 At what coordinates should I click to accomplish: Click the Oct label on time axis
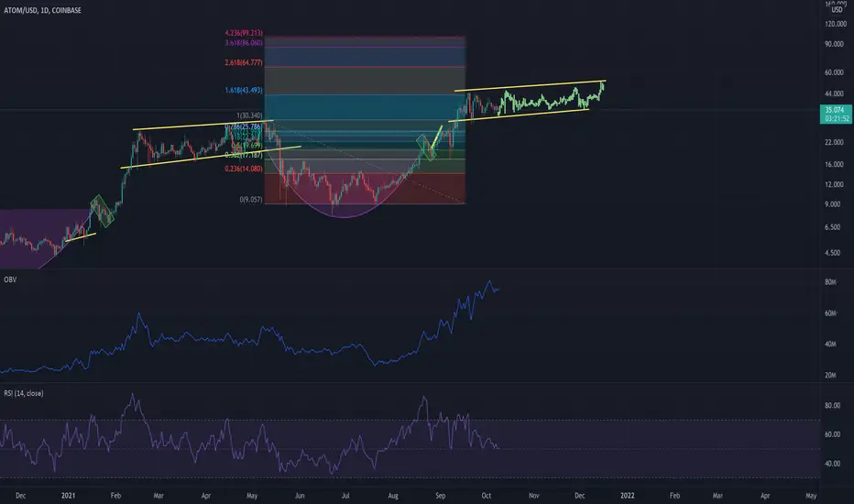(486, 496)
